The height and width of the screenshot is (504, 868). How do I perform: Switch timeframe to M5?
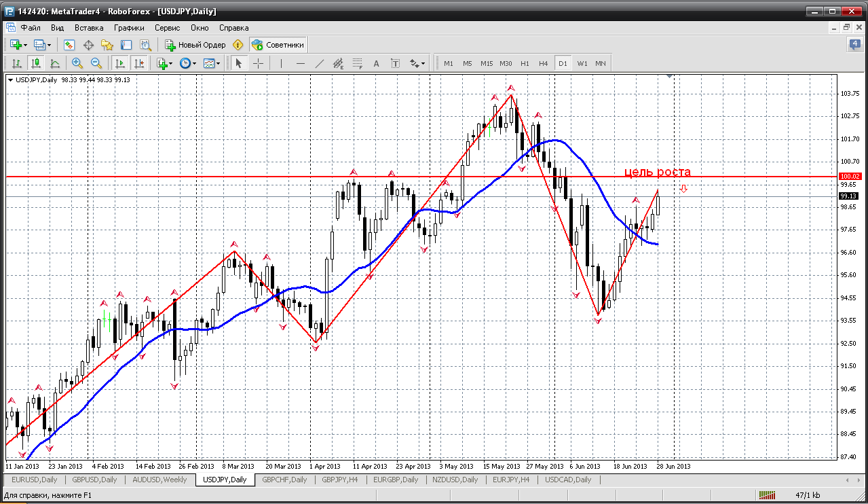[x=468, y=63]
